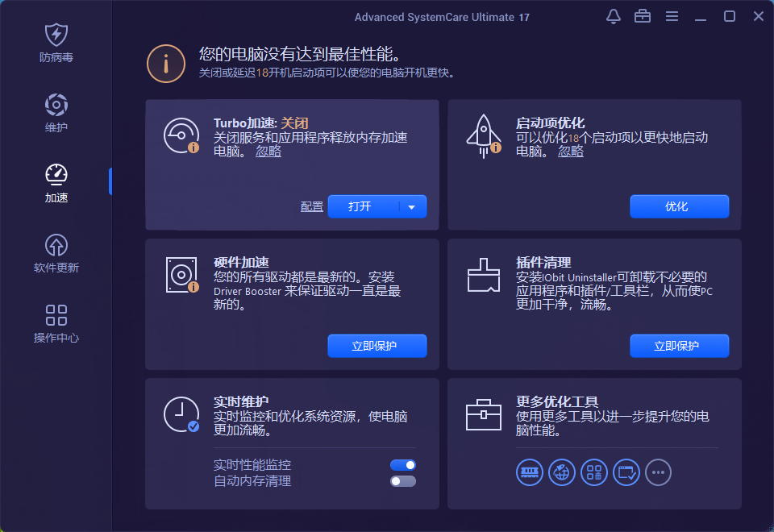Enable the 自动内存清理 switch
This screenshot has width=774, height=532.
point(403,481)
